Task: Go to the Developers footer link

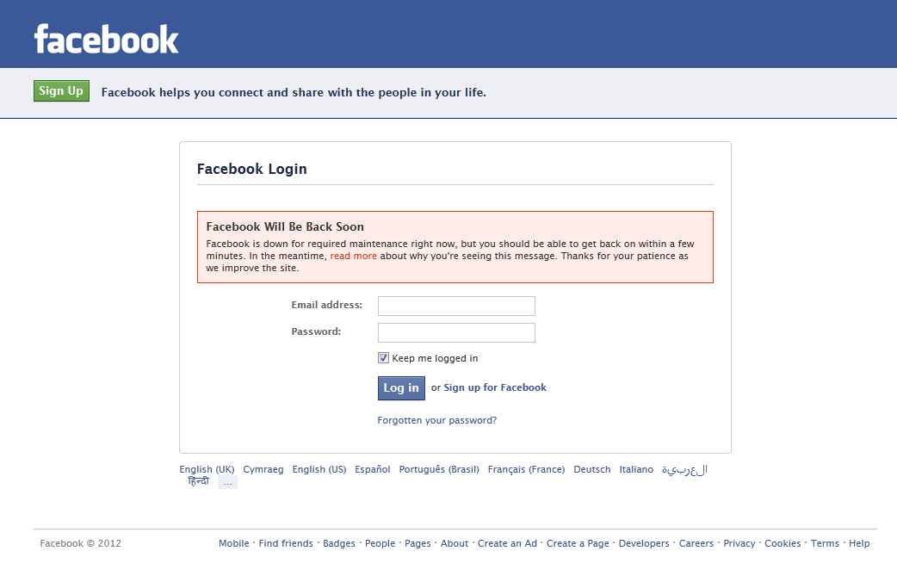Action: point(644,543)
